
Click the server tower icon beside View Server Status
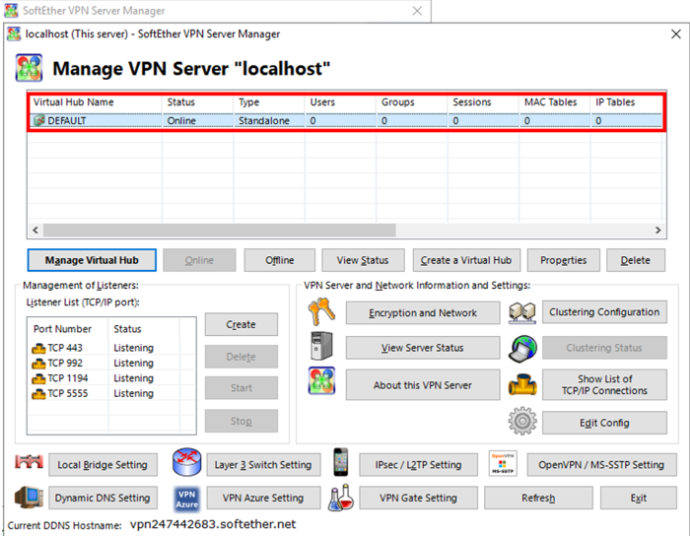tap(320, 348)
